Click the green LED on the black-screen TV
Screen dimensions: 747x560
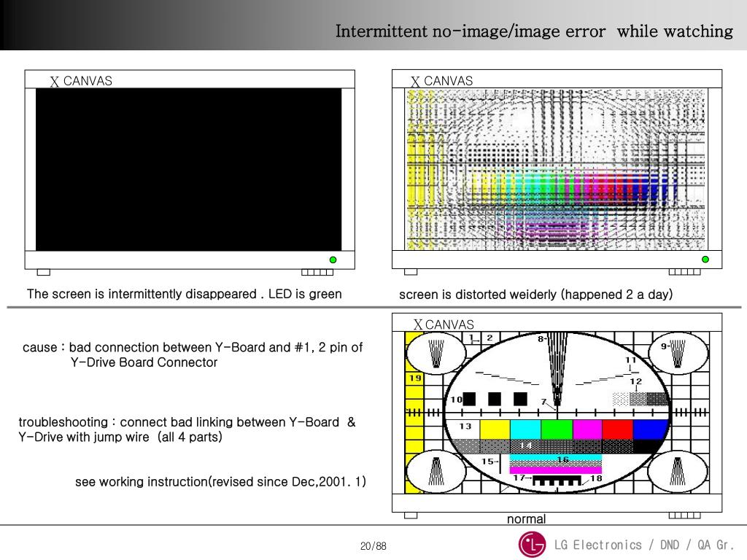(x=333, y=260)
